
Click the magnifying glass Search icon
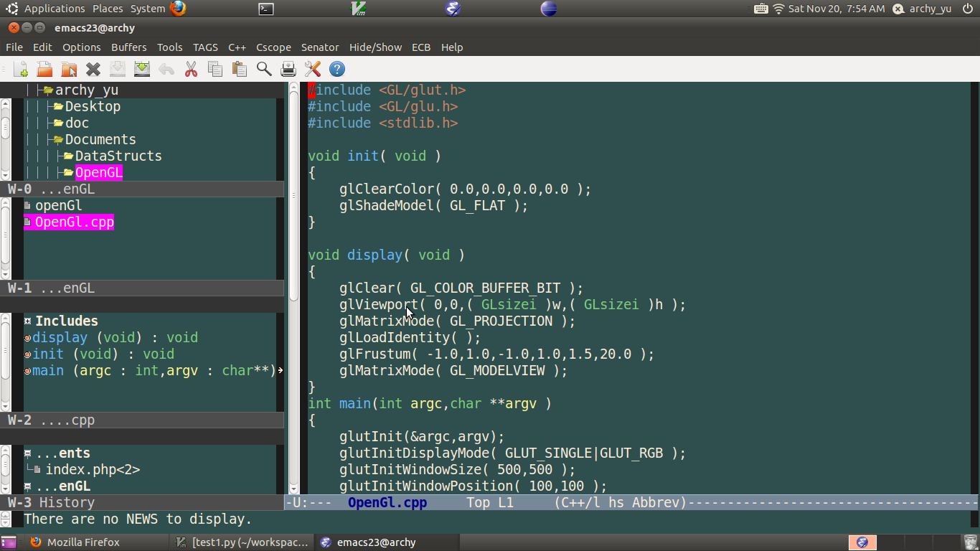click(x=264, y=69)
